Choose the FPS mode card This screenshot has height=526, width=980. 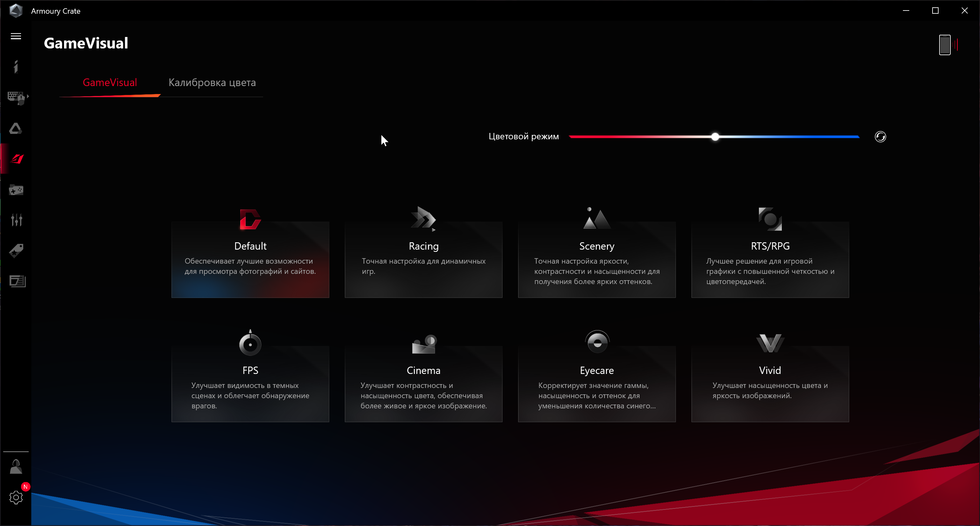tap(250, 383)
